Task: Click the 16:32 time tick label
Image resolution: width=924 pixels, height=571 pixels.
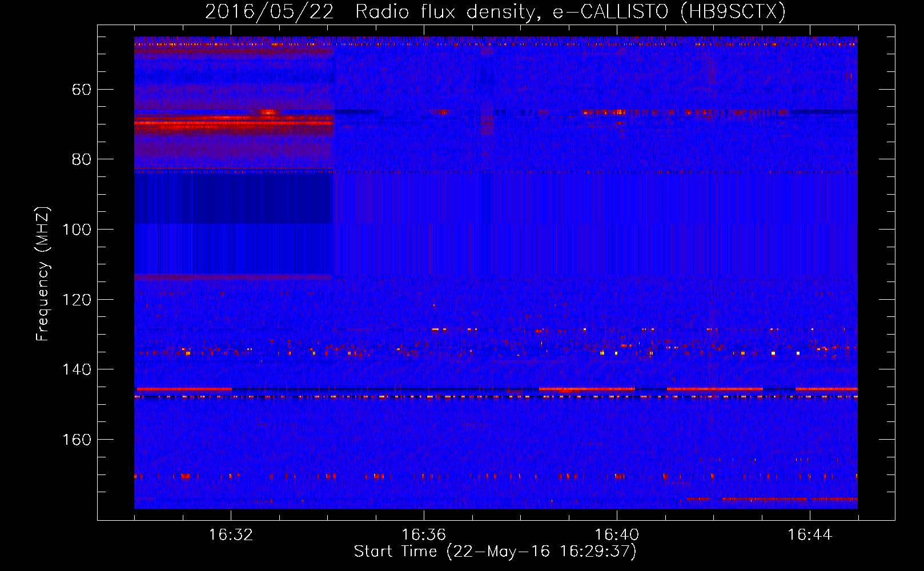Action: click(x=231, y=535)
